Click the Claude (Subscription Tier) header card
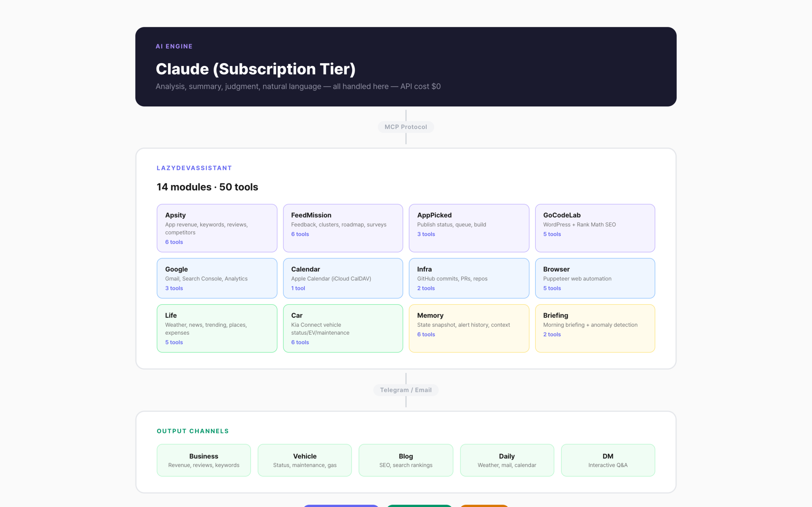 pos(406,66)
